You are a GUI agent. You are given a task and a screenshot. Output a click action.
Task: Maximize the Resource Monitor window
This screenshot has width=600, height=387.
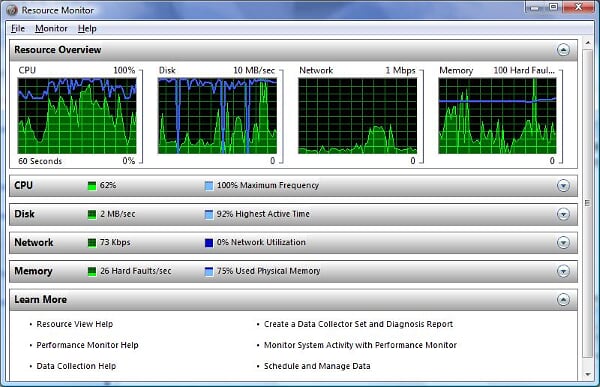tap(553, 7)
